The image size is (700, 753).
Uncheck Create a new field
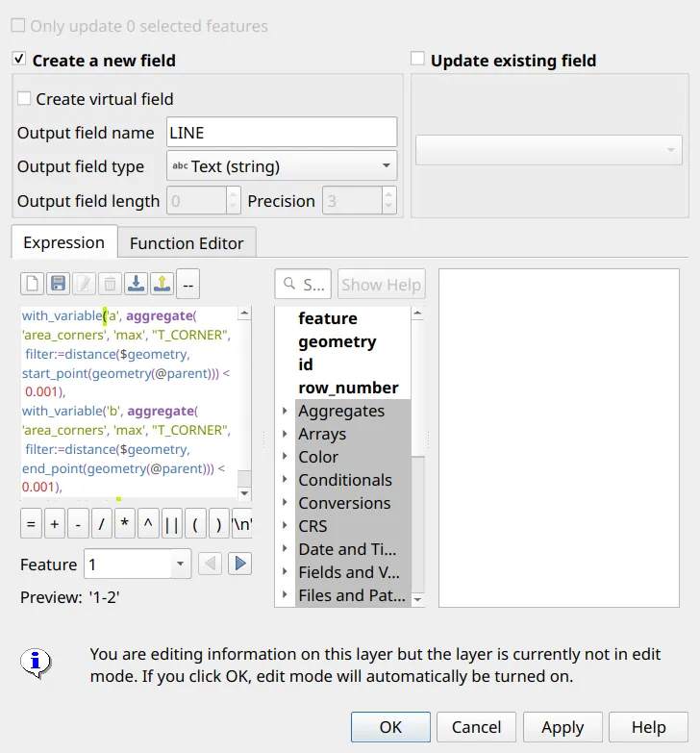click(18, 59)
